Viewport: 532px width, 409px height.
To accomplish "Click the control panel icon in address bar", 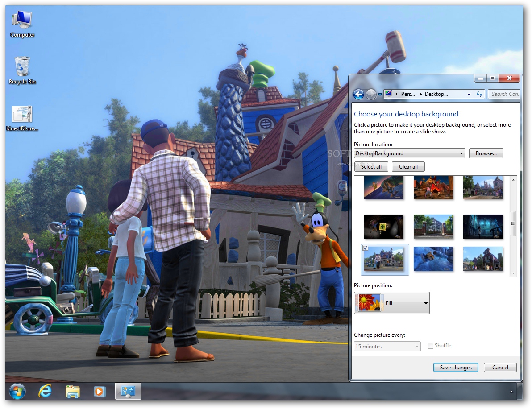I will tap(388, 94).
